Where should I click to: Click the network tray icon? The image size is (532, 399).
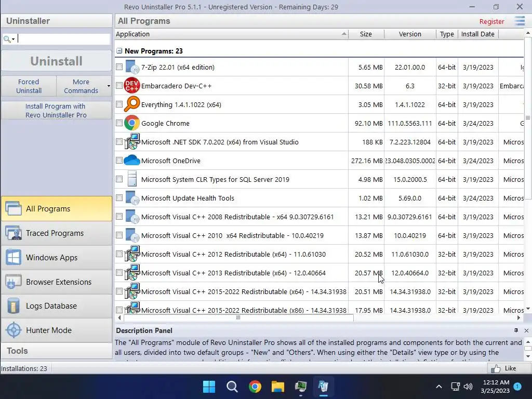pos(455,387)
